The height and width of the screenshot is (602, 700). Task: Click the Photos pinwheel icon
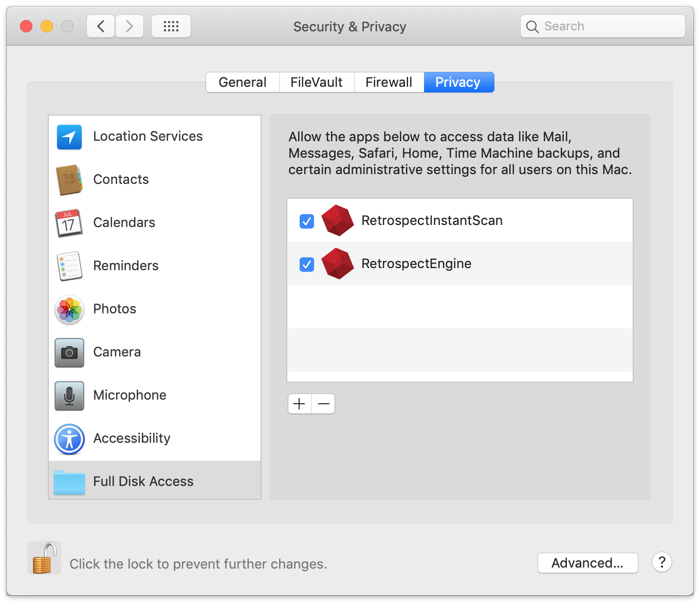69,309
